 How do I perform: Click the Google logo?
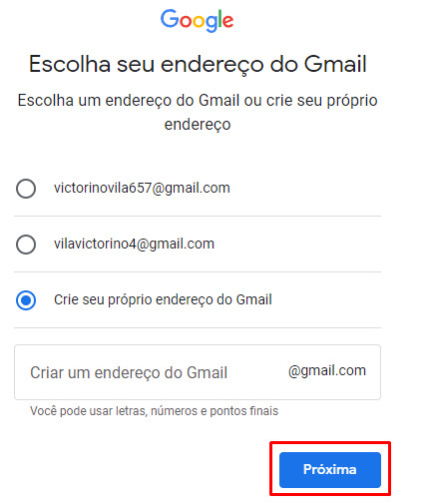point(197,20)
